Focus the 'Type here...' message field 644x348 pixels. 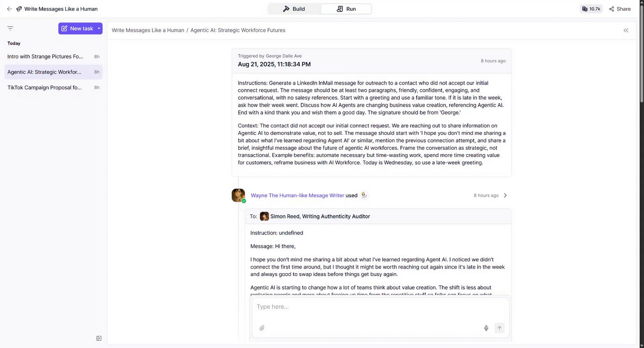coord(380,307)
